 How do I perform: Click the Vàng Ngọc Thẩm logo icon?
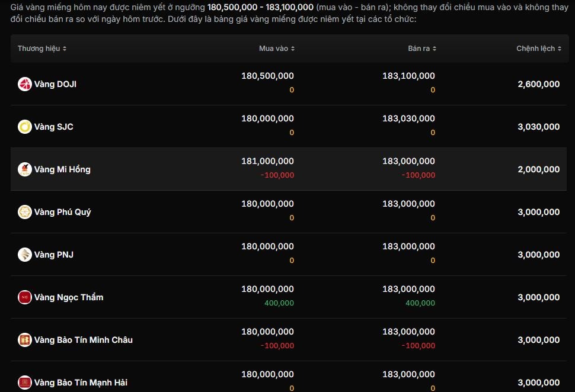point(24,297)
